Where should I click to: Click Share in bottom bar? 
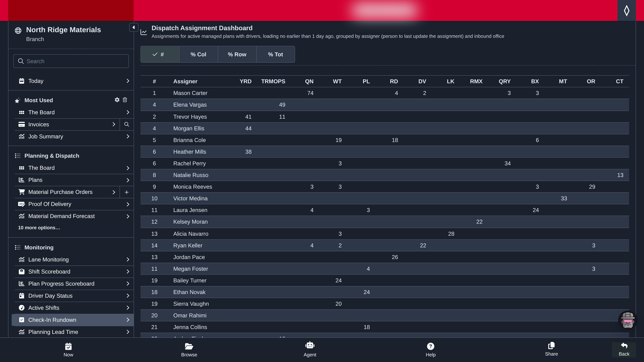pos(551,349)
